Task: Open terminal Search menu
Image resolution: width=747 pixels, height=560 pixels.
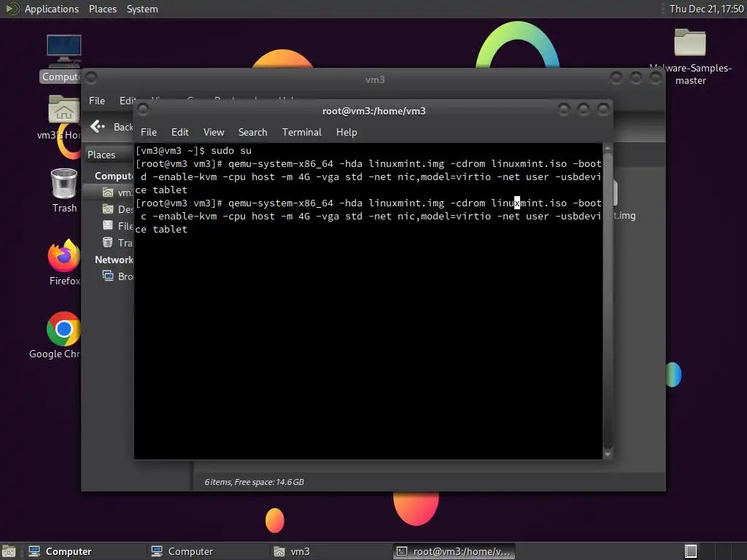Action: point(252,133)
